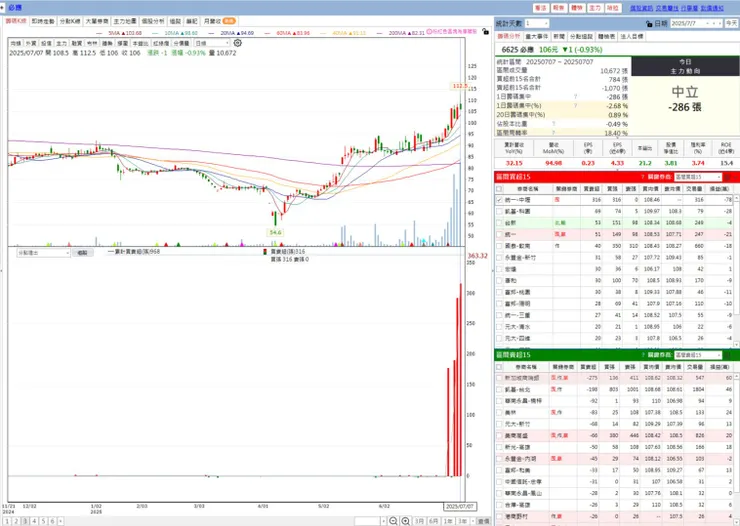Click the pink hint icon after 200MA
The width and height of the screenshot is (740, 526).
(429, 32)
